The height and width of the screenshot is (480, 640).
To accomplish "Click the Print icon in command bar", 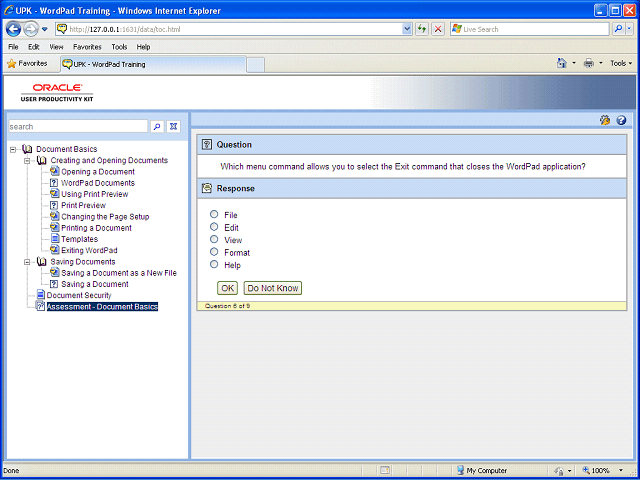I will coord(589,63).
